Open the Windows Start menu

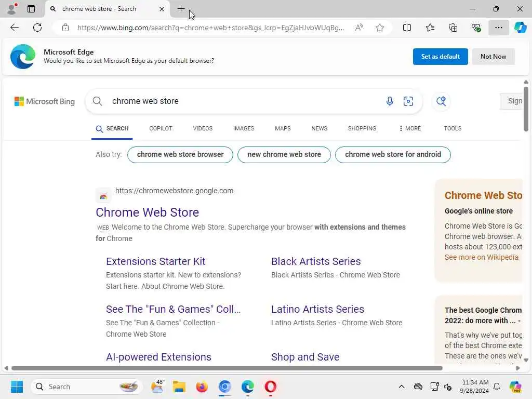pyautogui.click(x=17, y=387)
